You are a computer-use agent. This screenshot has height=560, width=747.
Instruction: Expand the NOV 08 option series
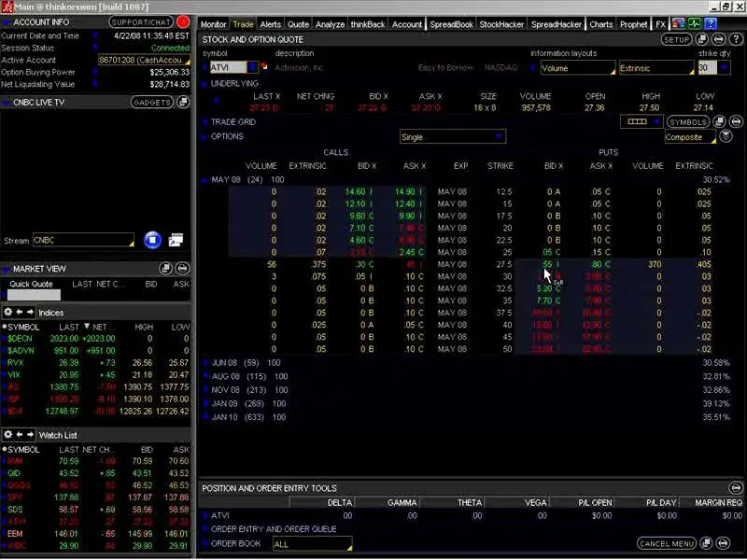click(205, 390)
